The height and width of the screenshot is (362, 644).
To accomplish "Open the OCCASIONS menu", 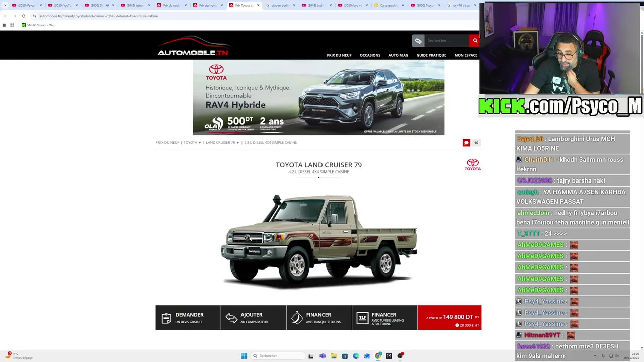I will pyautogui.click(x=370, y=55).
